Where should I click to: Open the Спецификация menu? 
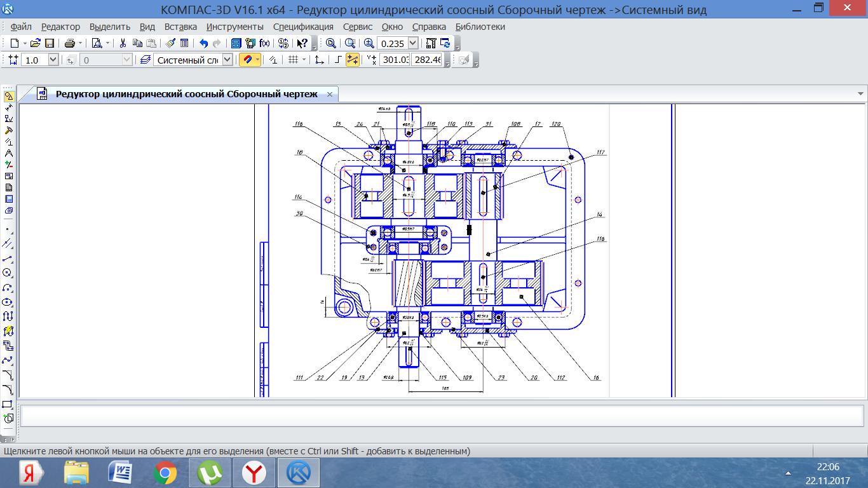303,27
